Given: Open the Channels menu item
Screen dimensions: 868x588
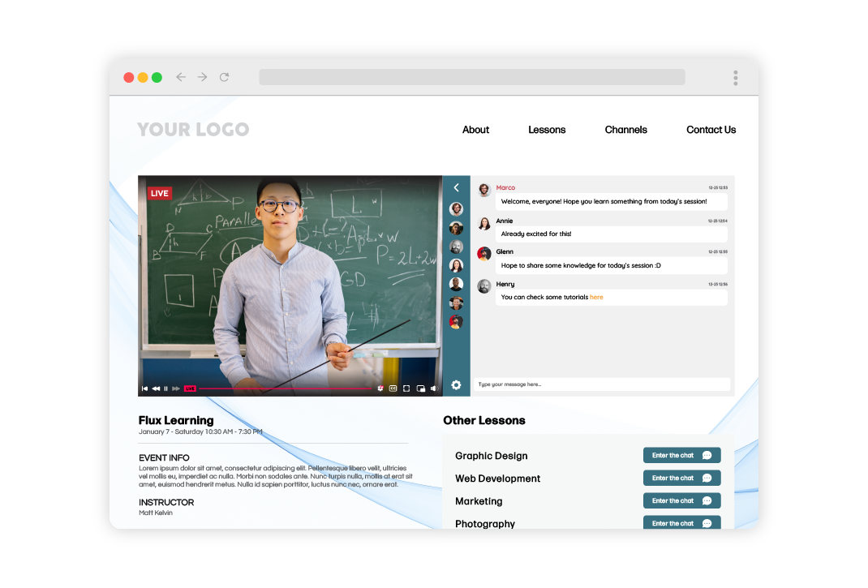Looking at the screenshot, I should [x=625, y=130].
